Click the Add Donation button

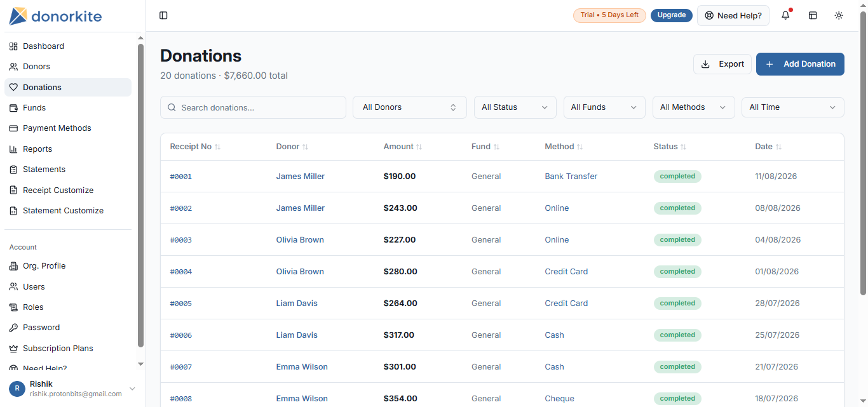800,64
